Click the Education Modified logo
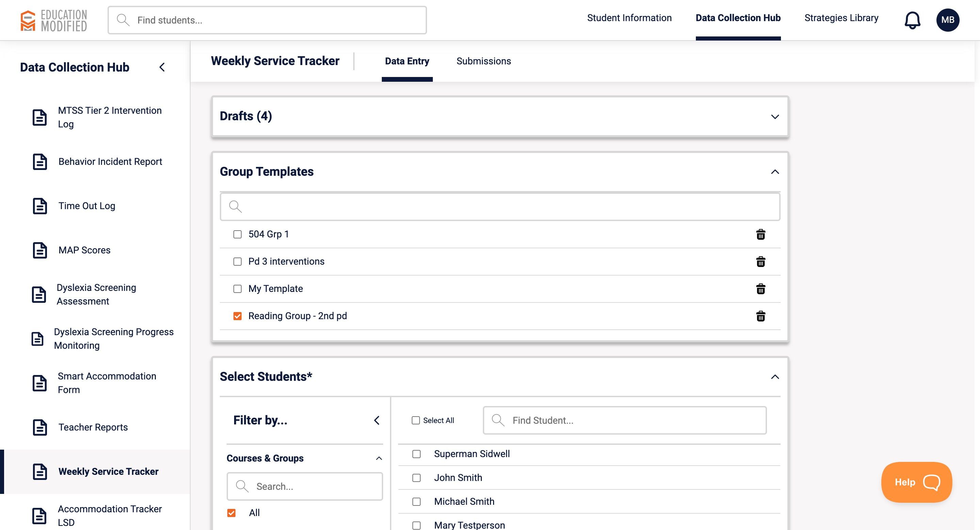Image resolution: width=980 pixels, height=530 pixels. coord(54,20)
